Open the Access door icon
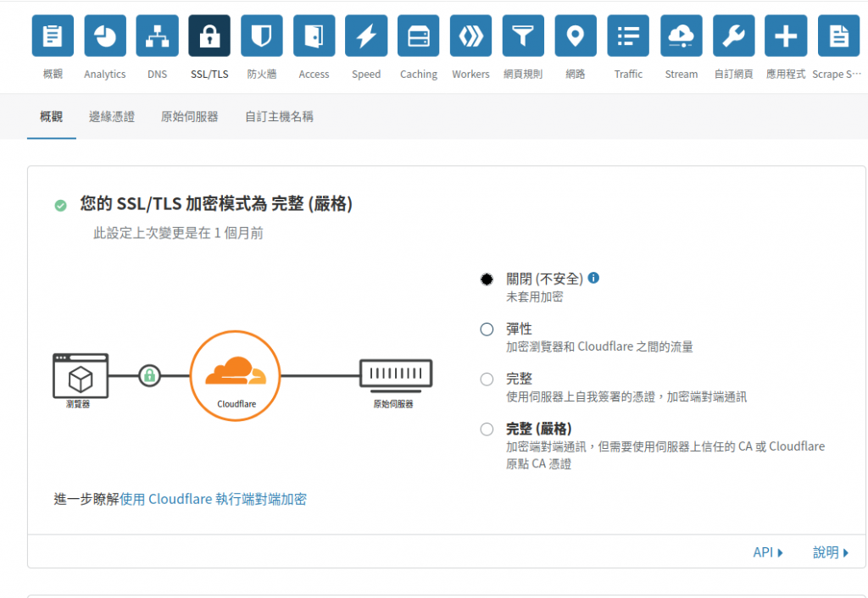 click(314, 36)
